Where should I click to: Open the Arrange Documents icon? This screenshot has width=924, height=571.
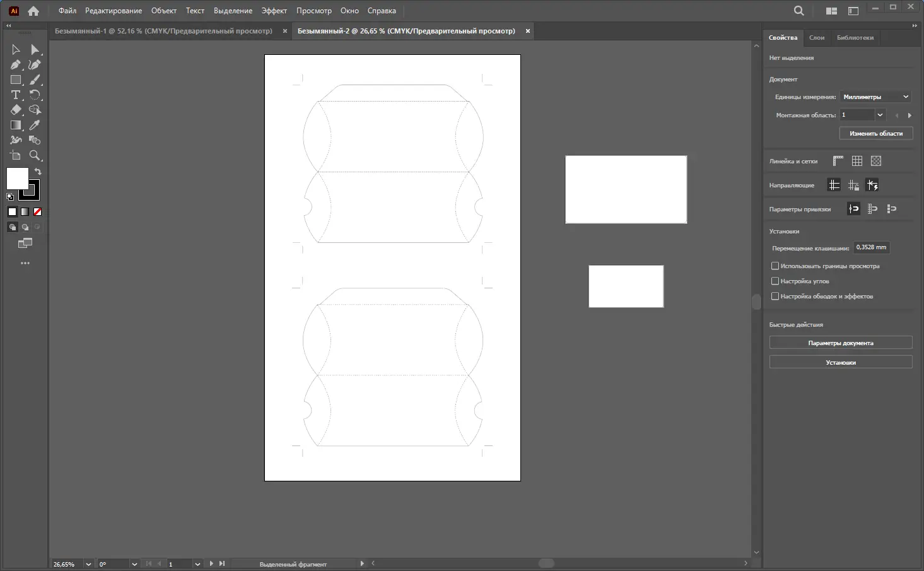831,11
